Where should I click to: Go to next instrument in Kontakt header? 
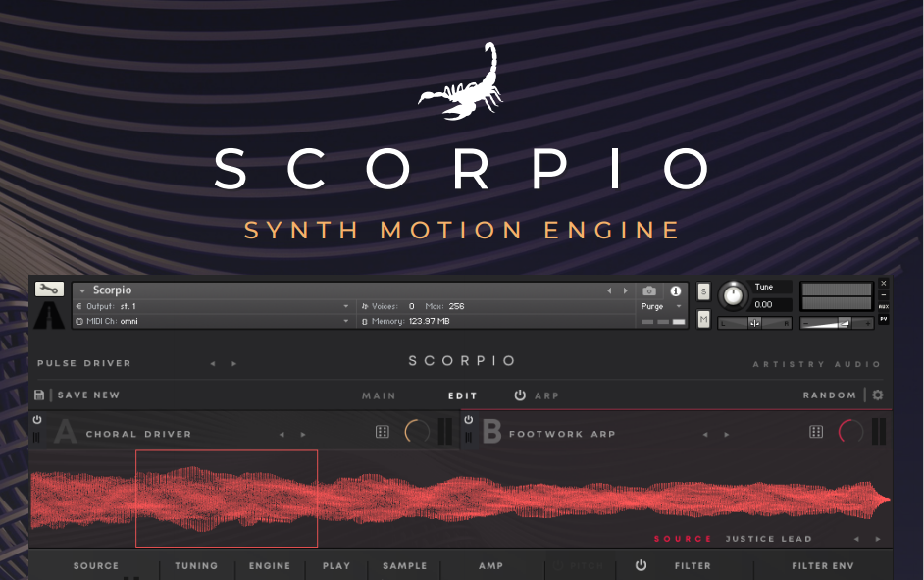(625, 290)
